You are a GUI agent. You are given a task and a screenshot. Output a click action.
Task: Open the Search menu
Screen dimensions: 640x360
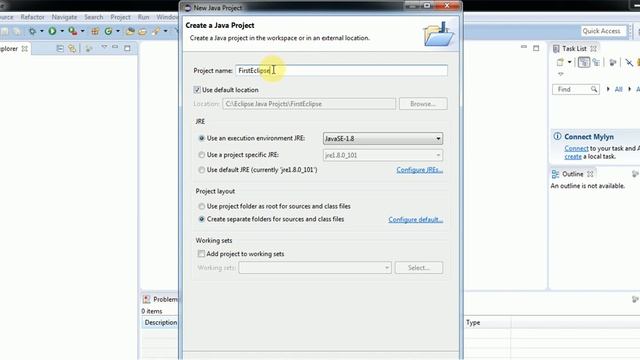(x=93, y=17)
